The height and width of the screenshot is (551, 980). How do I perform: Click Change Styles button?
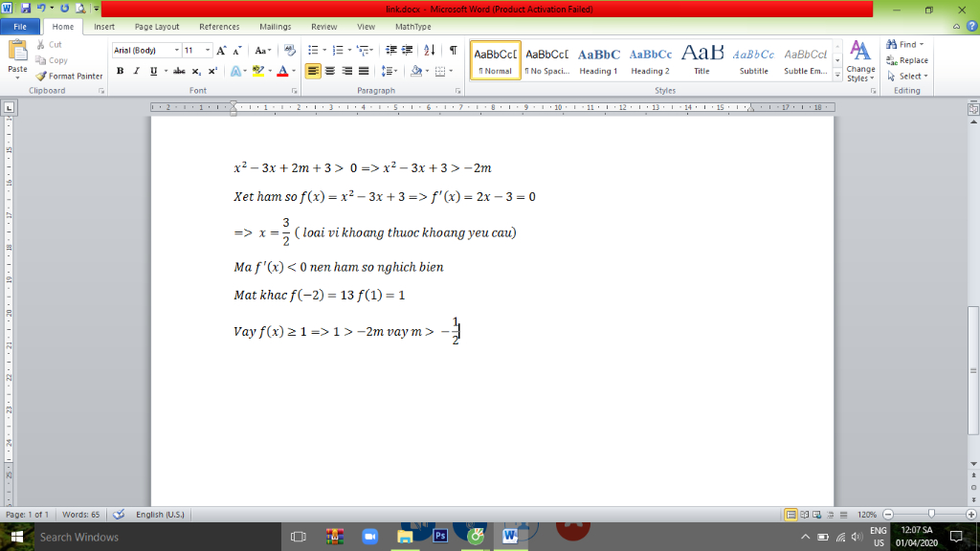point(860,61)
